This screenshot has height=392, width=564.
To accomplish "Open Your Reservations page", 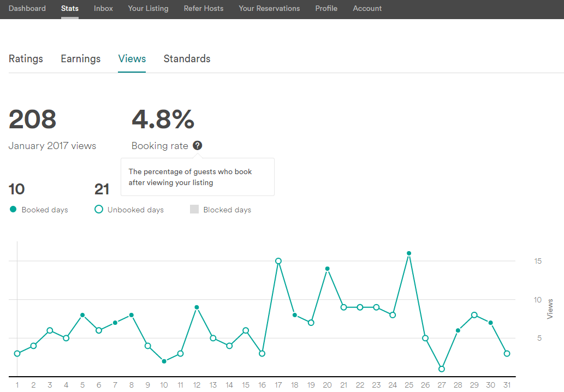I will (269, 9).
